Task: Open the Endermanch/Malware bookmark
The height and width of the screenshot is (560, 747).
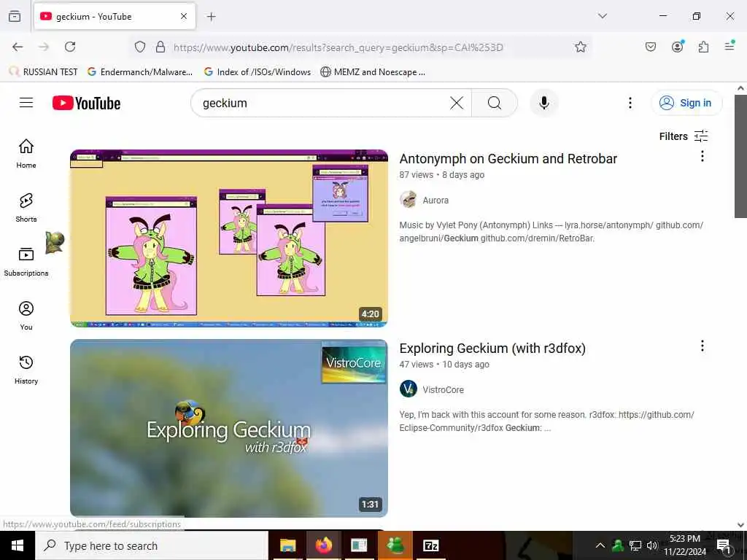Action: [140, 72]
